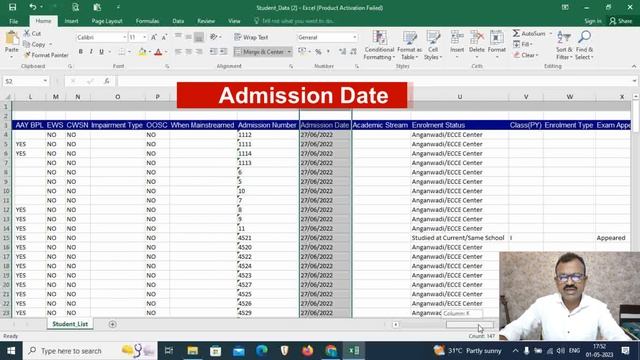The image size is (640, 360).
Task: Open Cell Styles gallery
Action: [x=433, y=45]
